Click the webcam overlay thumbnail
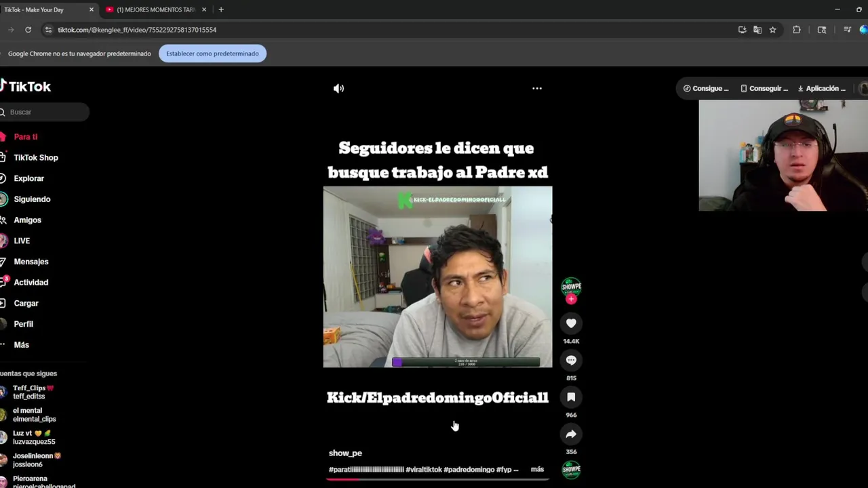The height and width of the screenshot is (488, 868). tap(783, 156)
